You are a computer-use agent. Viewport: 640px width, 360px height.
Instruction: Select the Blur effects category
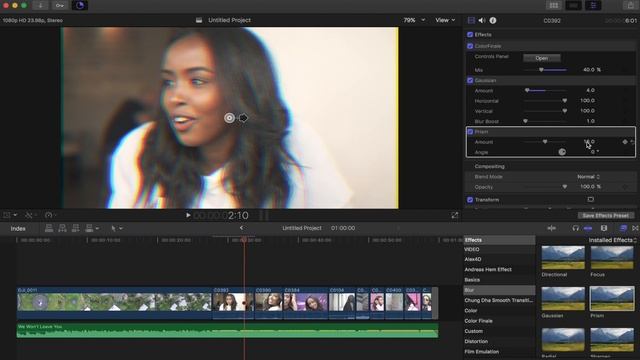tap(499, 290)
